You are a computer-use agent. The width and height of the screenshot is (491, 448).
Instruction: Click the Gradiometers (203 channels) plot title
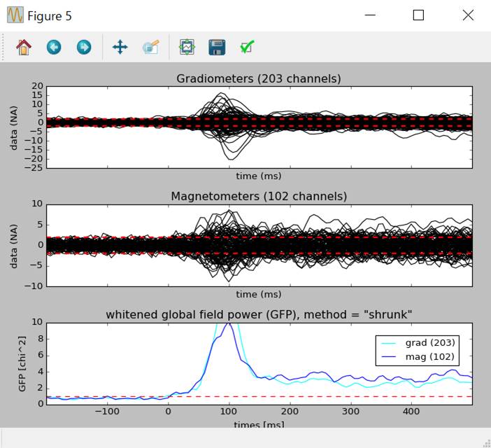(259, 78)
